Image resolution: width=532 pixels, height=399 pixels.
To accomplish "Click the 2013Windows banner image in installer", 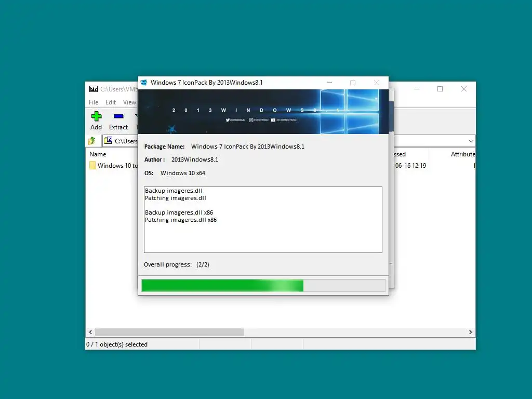I will [x=263, y=112].
